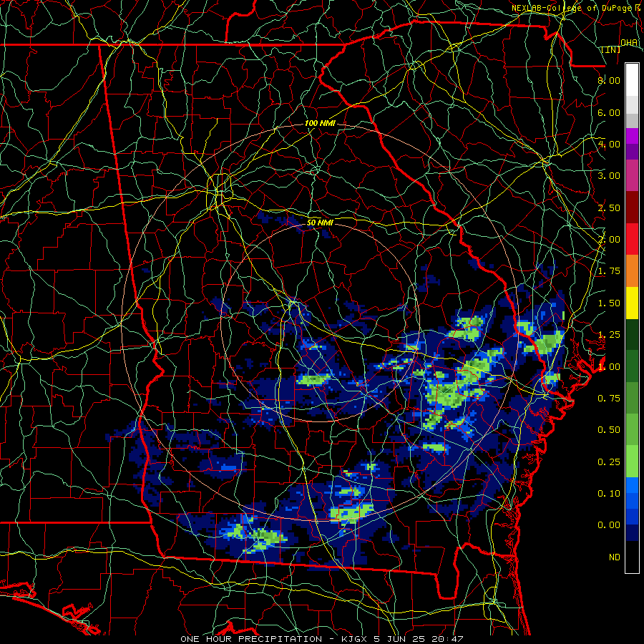
Task: Click the 1.50 legend value
Action: (x=609, y=303)
